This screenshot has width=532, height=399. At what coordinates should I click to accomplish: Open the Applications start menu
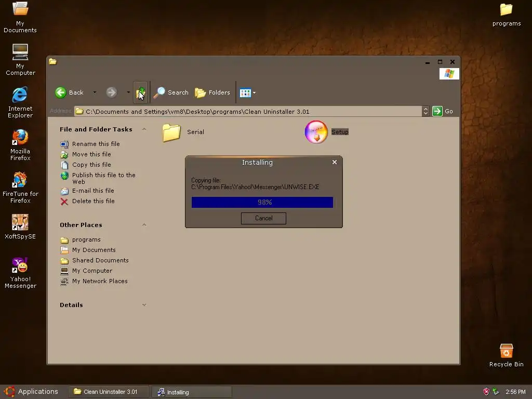(31, 392)
